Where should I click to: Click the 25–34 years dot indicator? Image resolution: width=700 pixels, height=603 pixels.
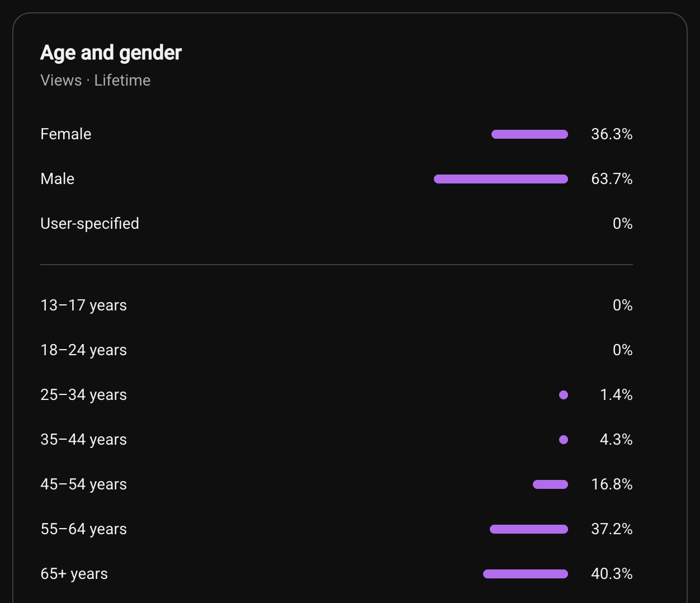564,395
